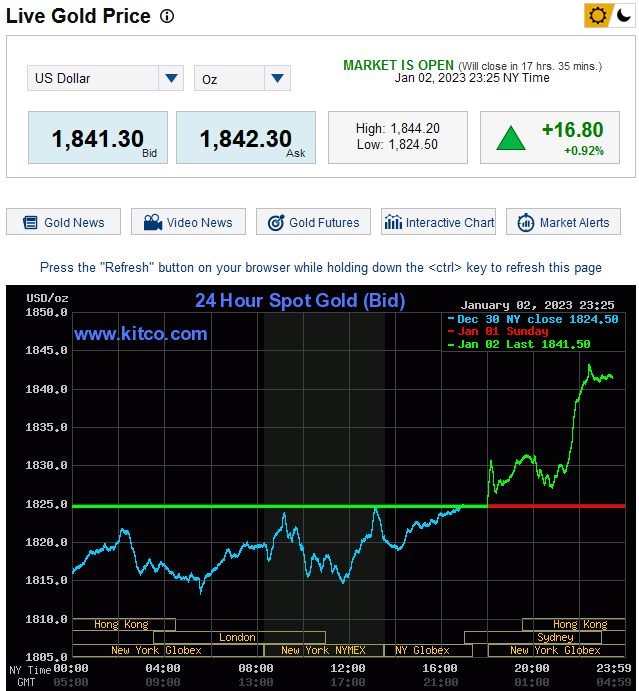Click the info icon beside Live Gold Price

coord(167,16)
